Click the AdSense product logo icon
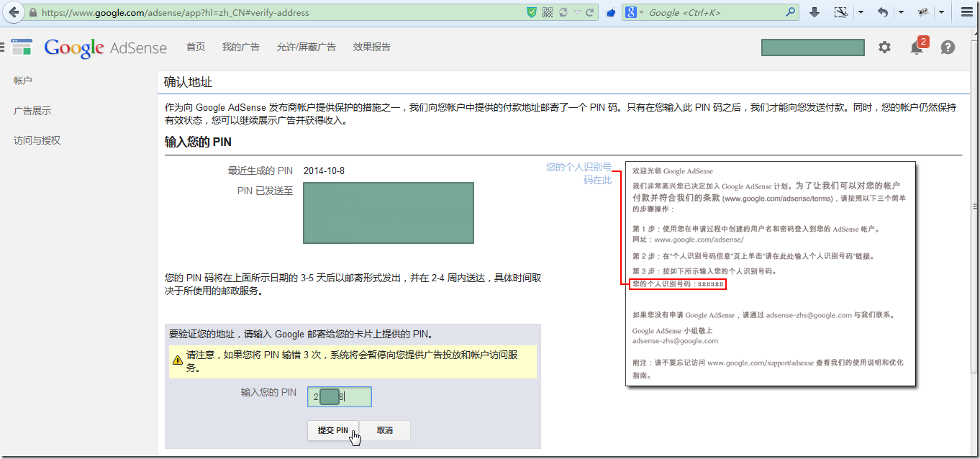Screen dimensions: 980x459 (22, 47)
